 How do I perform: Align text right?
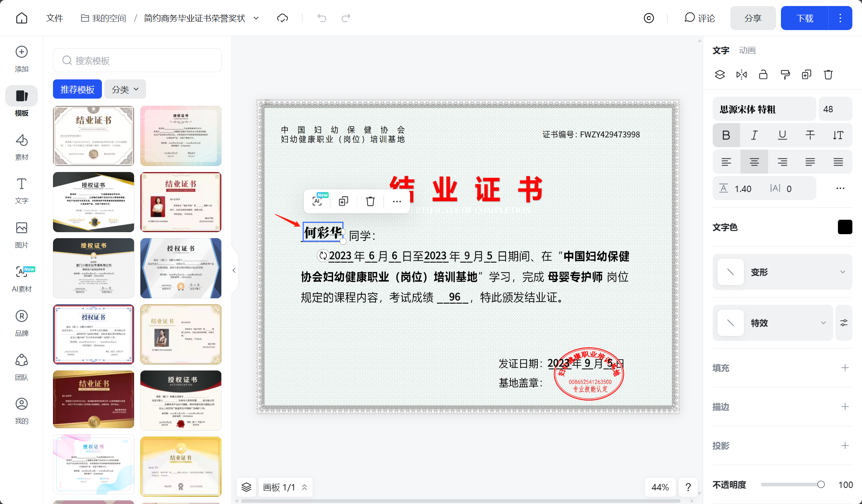(783, 162)
